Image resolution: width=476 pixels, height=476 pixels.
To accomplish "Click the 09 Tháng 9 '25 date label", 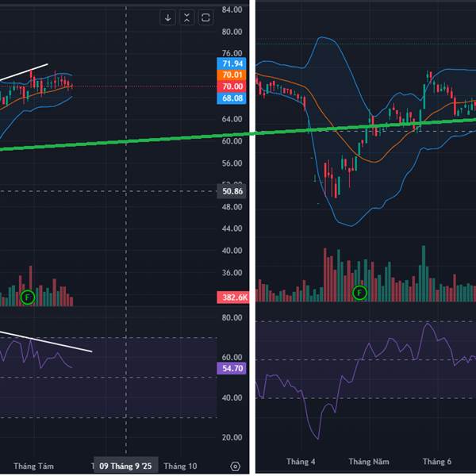I will [125, 466].
